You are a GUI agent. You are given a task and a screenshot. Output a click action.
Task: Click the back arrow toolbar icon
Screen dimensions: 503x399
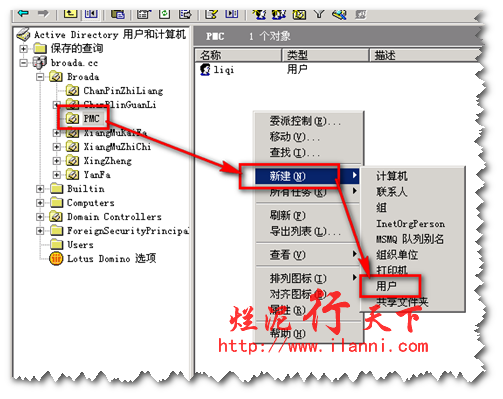[23, 14]
